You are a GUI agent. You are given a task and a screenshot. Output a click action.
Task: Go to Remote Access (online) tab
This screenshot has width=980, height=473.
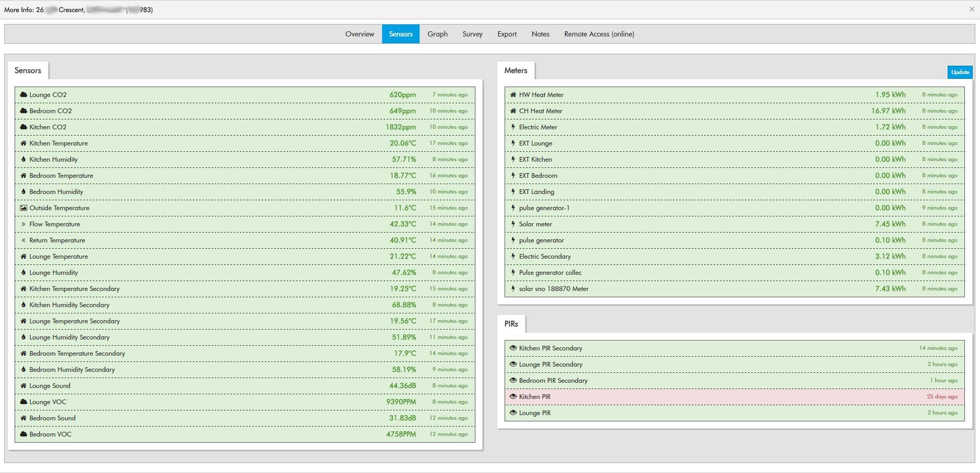pos(599,34)
